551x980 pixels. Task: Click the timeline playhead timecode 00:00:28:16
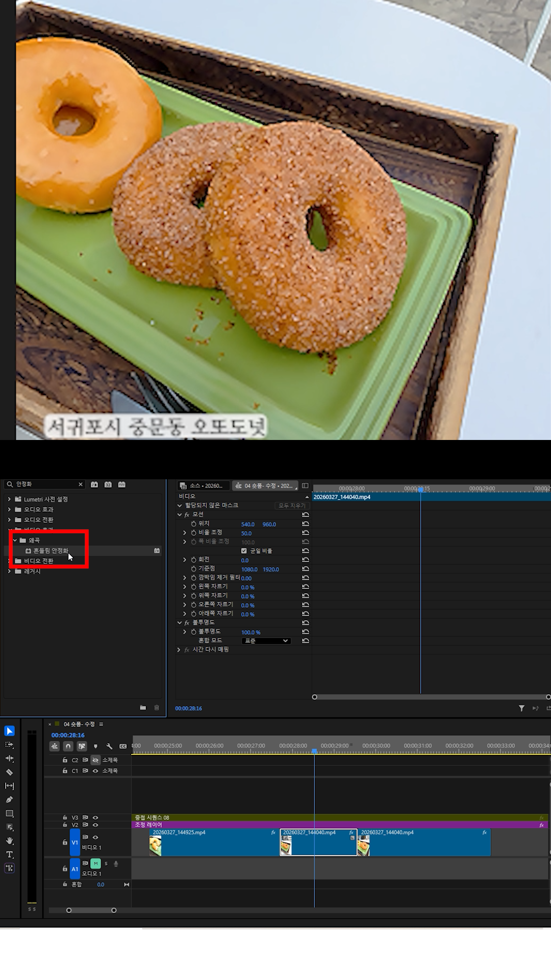click(68, 736)
